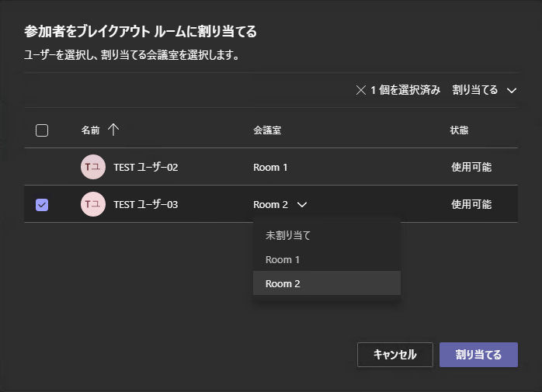The image size is (542, 392).
Task: Click the X icon to clear selection
Action: pos(360,90)
